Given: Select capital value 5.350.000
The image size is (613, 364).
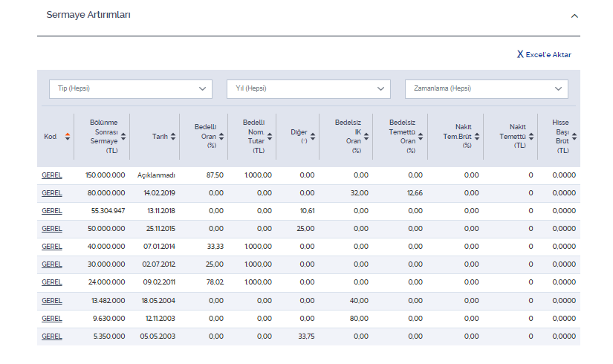Looking at the screenshot, I should (109, 337).
